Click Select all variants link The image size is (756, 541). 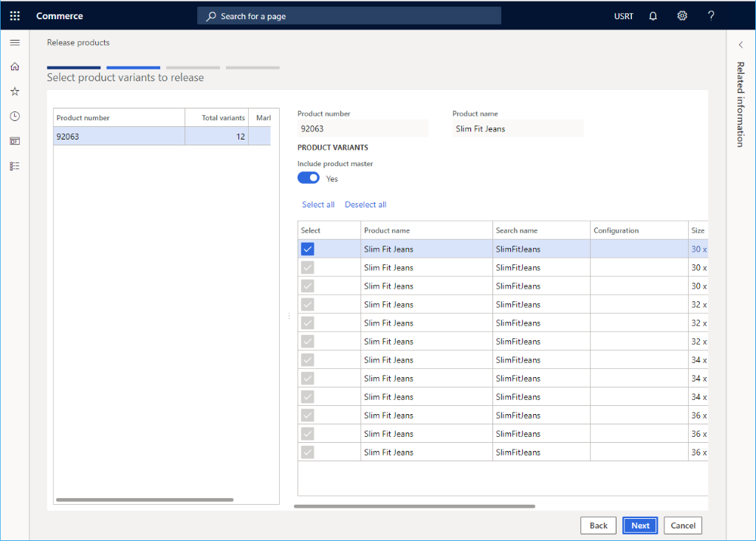click(318, 204)
